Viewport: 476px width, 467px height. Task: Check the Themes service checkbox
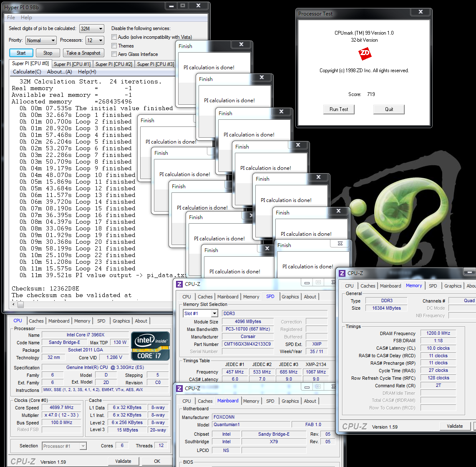(114, 45)
